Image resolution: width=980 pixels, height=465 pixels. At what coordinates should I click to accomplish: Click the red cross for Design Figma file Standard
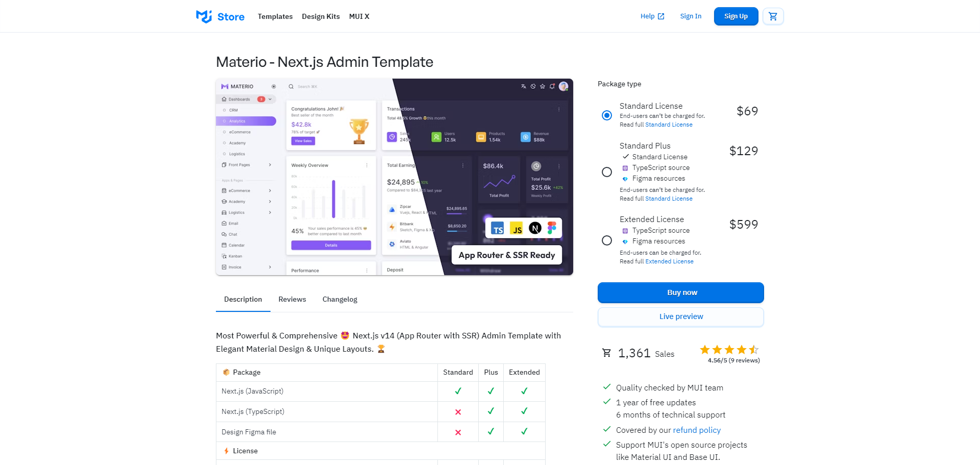[x=458, y=432]
